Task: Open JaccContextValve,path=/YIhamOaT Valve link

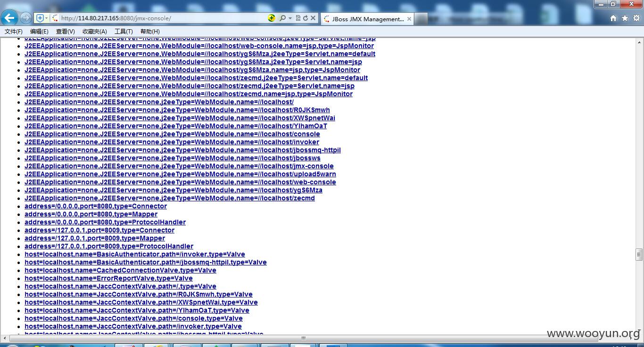Action: tap(137, 310)
